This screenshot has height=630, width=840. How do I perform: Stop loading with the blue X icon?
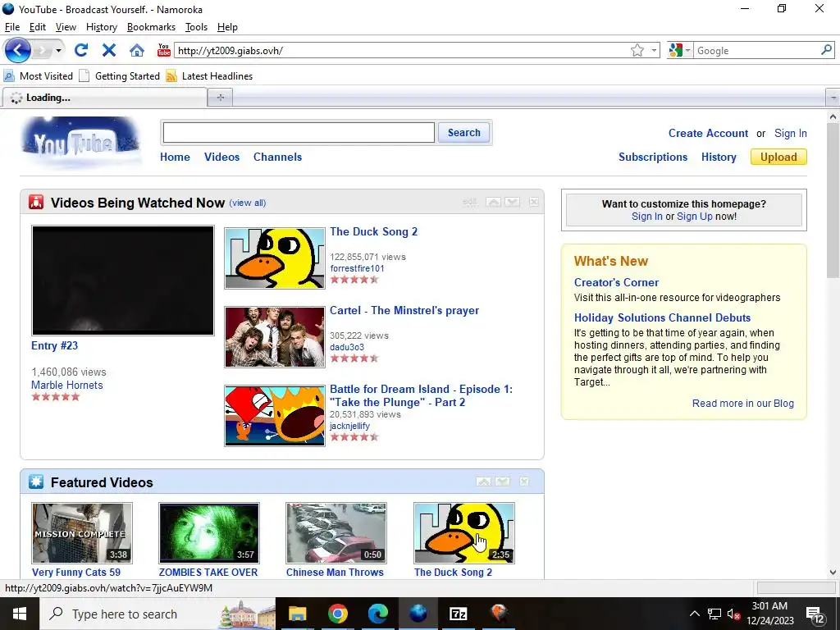(109, 50)
